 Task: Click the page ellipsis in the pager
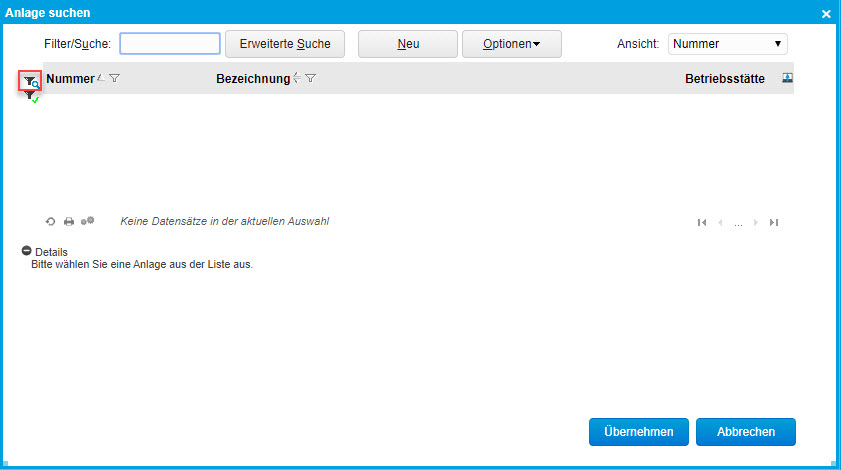[x=739, y=224]
